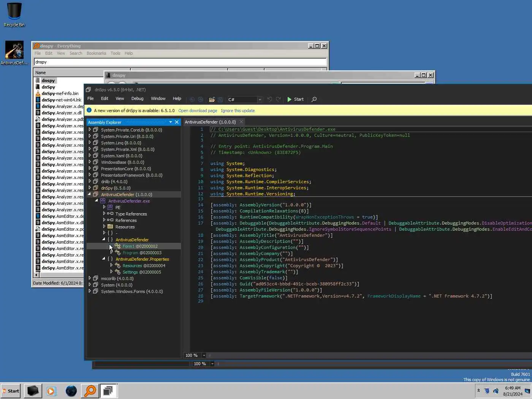Click the Search magnifier icon in dnSpy toolbar

coord(314,100)
